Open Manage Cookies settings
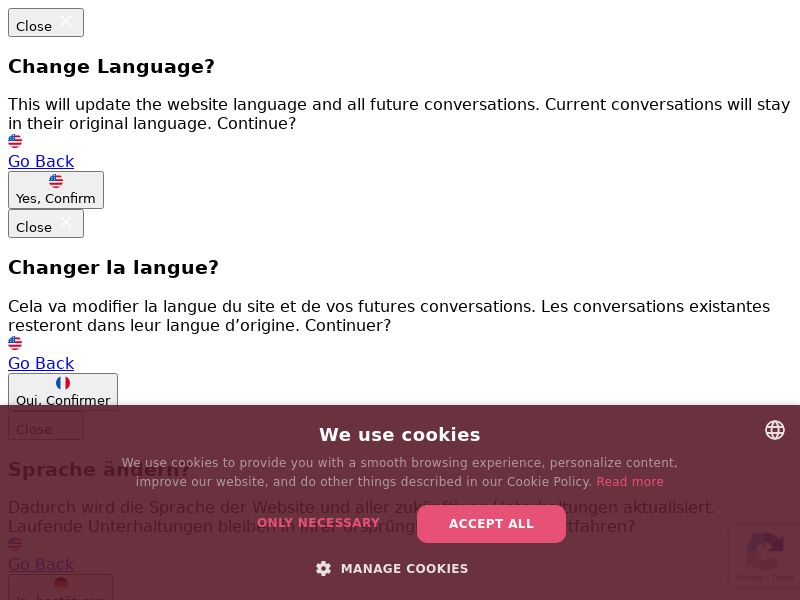 point(392,568)
